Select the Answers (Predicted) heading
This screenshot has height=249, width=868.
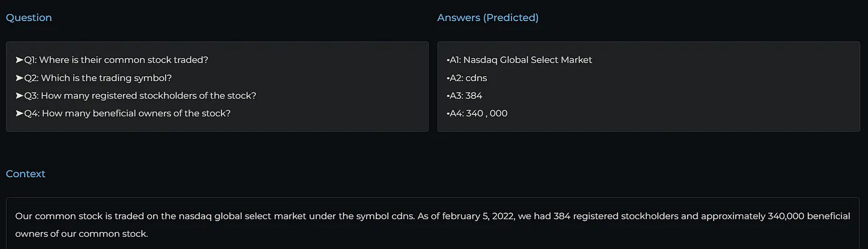click(x=488, y=18)
